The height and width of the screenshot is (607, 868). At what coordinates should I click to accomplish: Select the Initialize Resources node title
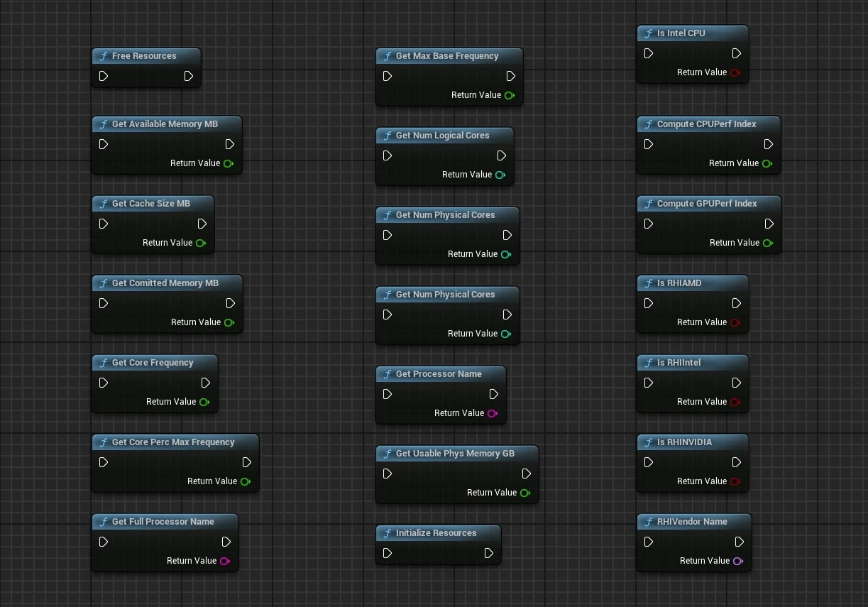tap(436, 533)
